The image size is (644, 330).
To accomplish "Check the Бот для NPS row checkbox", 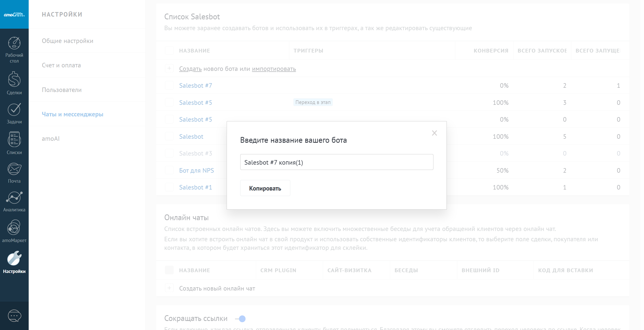I will point(169,170).
